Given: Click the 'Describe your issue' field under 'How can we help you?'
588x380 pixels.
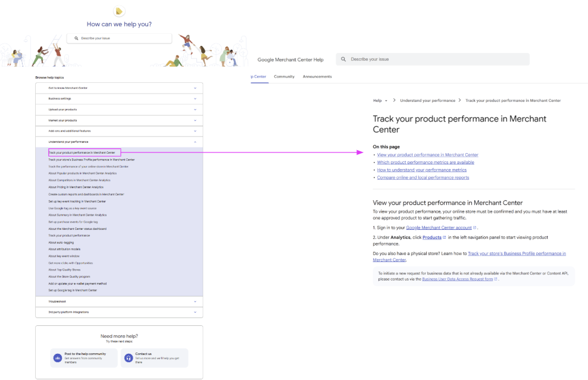Looking at the screenshot, I should (x=119, y=38).
